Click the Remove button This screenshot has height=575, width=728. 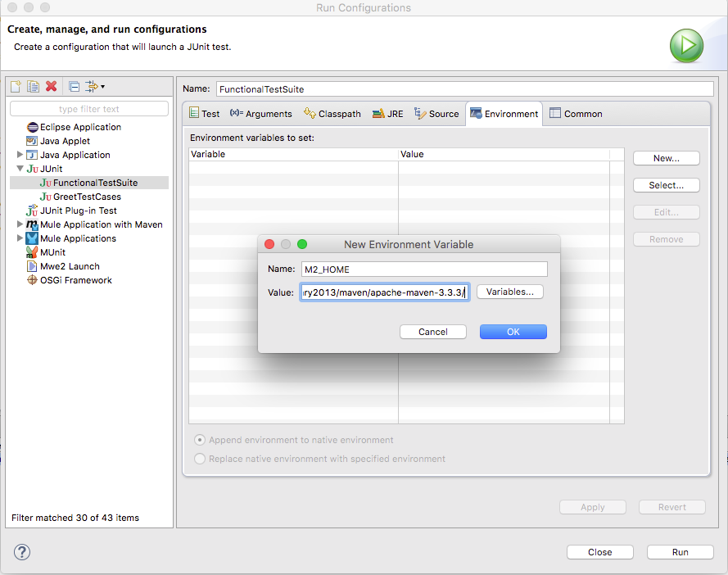667,239
